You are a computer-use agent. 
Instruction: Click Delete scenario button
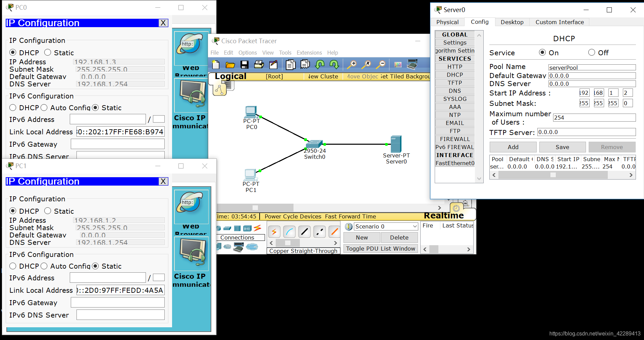pos(399,237)
